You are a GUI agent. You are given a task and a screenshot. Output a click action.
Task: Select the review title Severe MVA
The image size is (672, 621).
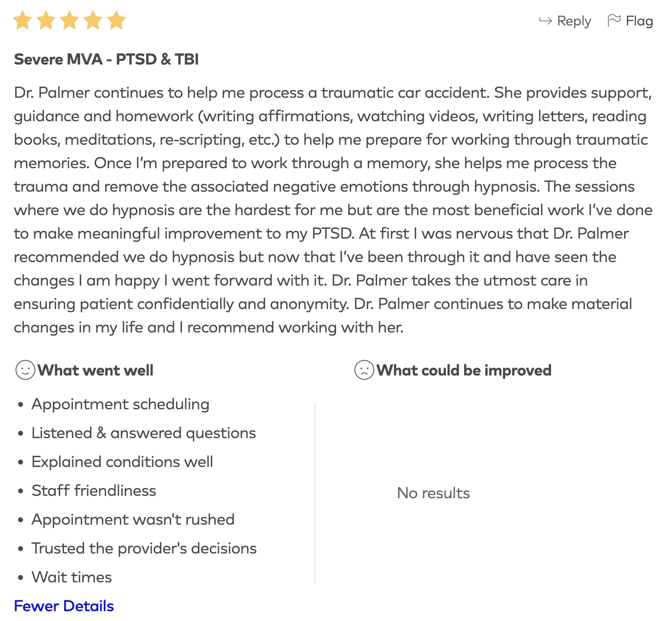pos(106,59)
